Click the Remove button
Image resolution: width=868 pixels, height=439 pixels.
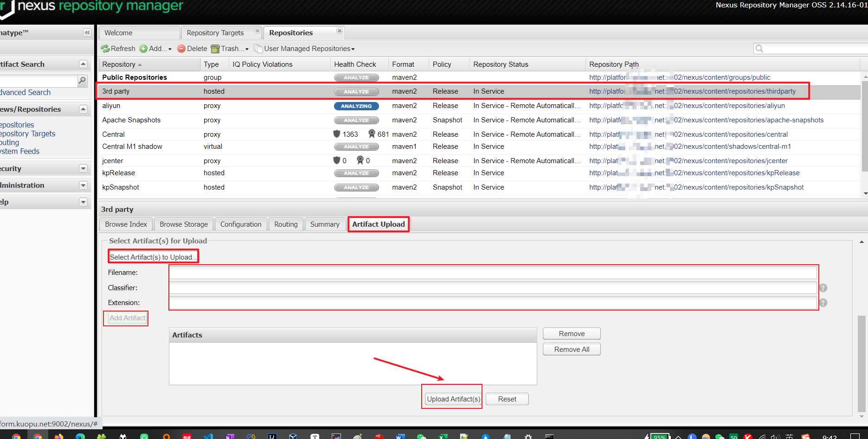[x=572, y=334]
